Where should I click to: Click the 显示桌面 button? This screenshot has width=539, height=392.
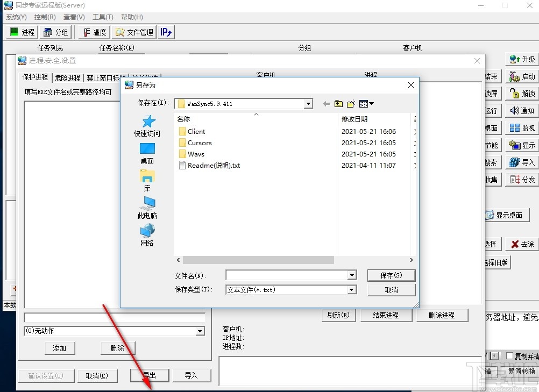(507, 216)
